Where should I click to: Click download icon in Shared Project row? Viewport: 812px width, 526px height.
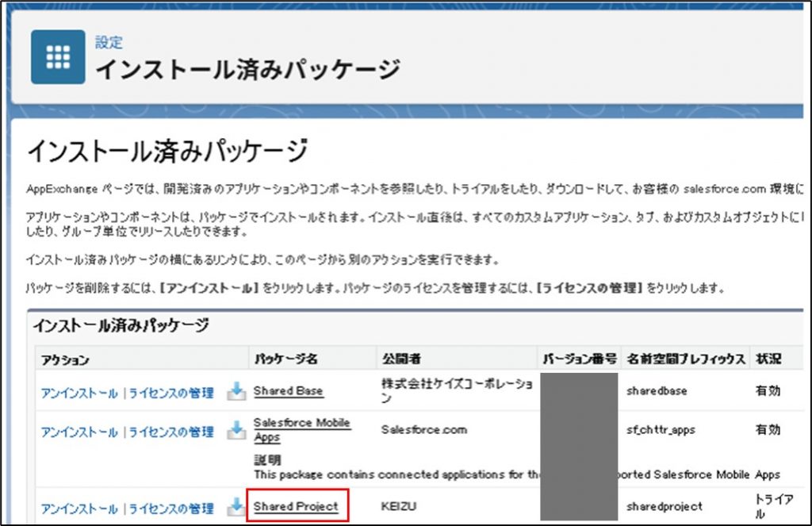pyautogui.click(x=236, y=507)
